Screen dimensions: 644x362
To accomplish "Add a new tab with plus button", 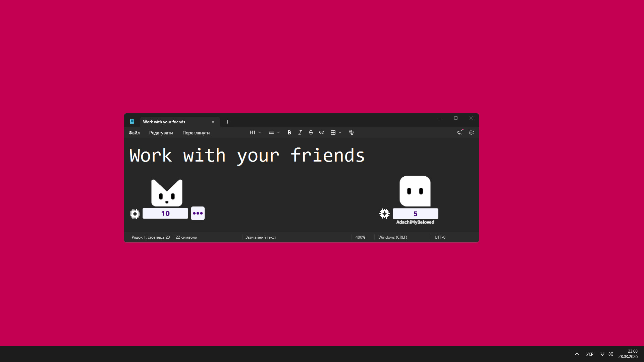I will 227,122.
